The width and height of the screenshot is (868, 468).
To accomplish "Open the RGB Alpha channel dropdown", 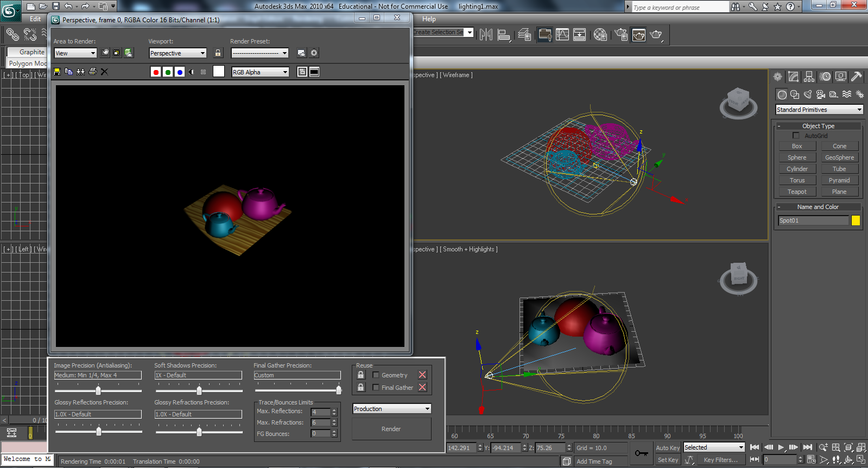I will point(261,72).
